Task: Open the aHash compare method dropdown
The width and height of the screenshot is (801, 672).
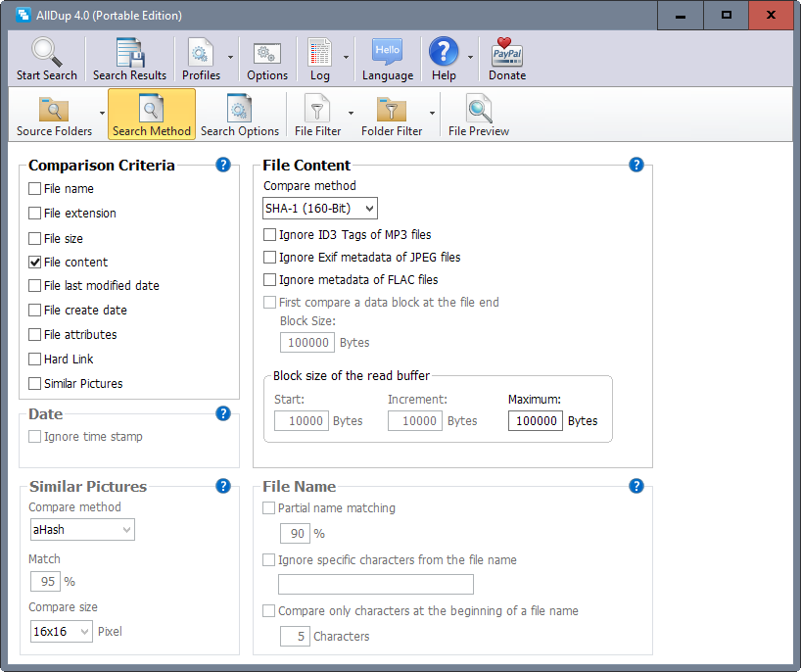Action: pyautogui.click(x=82, y=529)
